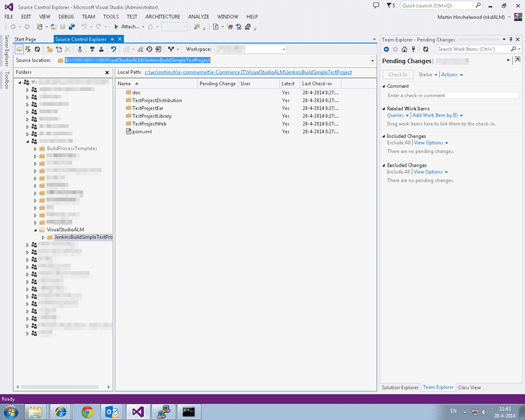Click View Options under Included Changes
Image resolution: width=525 pixels, height=420 pixels.
click(431, 142)
